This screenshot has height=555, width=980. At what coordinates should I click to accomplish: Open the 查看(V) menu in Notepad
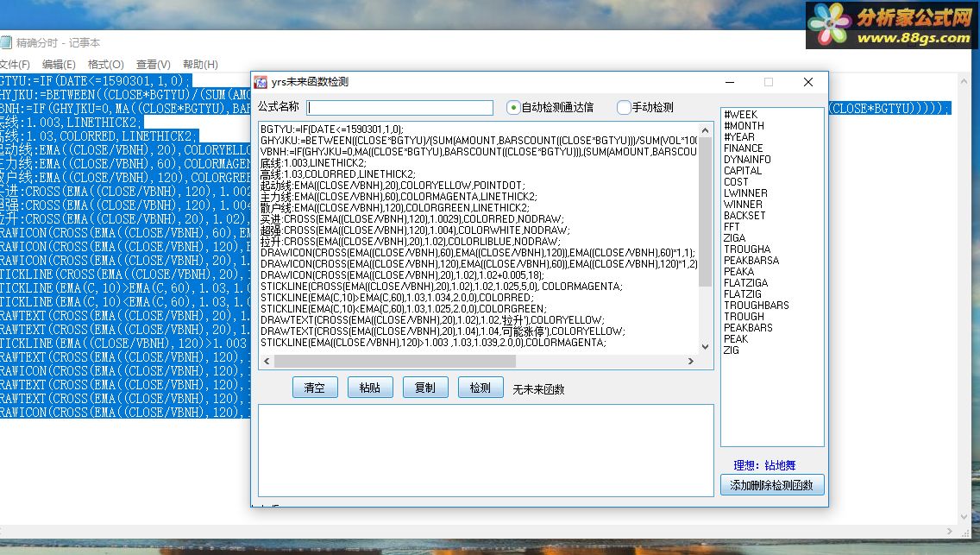coord(154,65)
